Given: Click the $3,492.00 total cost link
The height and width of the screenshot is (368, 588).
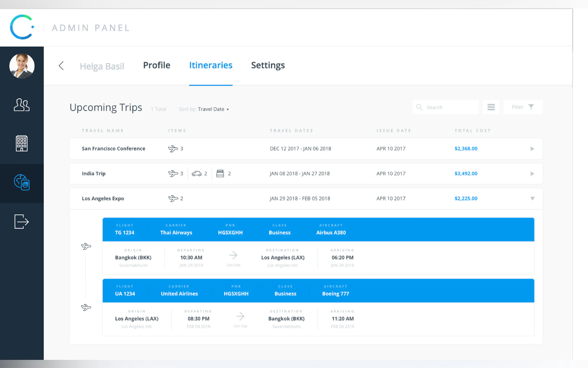Looking at the screenshot, I should click(466, 174).
